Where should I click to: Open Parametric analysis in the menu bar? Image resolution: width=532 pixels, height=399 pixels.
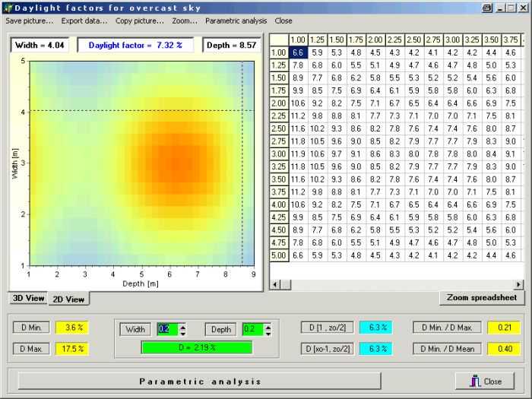coord(236,21)
